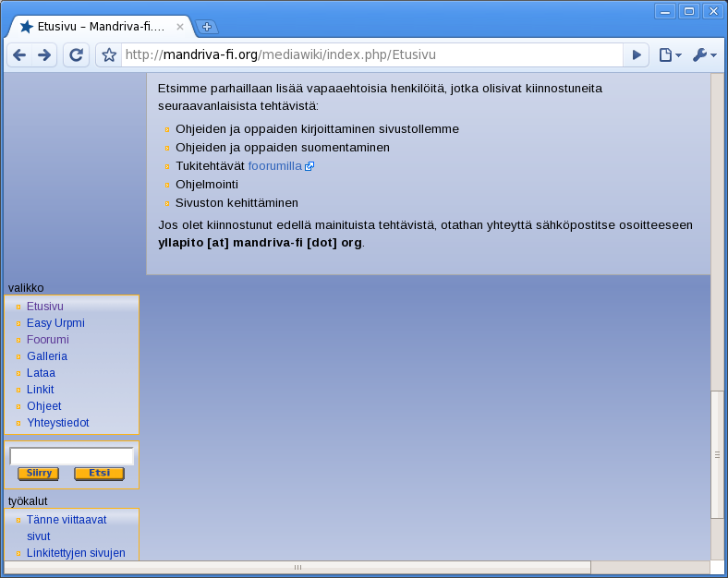
Task: Bookmark this page with the star icon
Action: pyautogui.click(x=109, y=55)
